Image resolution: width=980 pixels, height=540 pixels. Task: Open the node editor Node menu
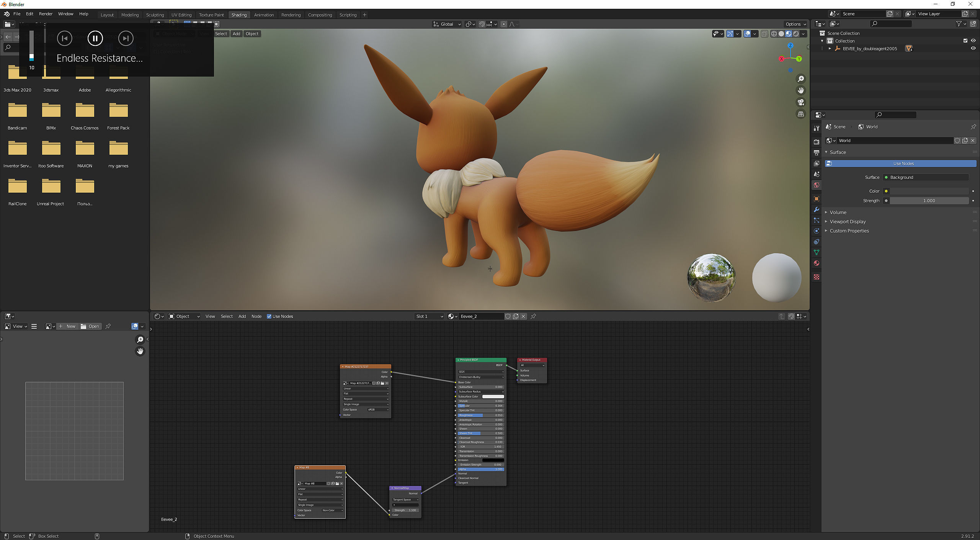click(x=256, y=316)
